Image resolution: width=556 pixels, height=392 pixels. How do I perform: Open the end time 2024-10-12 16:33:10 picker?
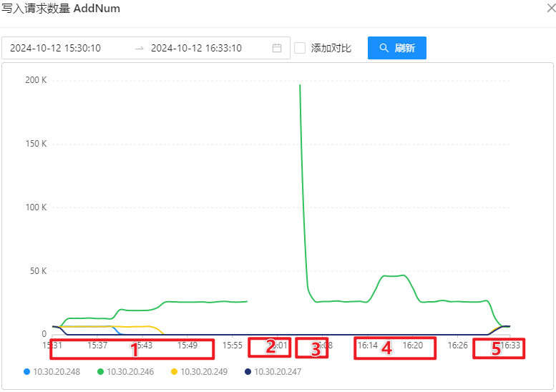tap(196, 48)
